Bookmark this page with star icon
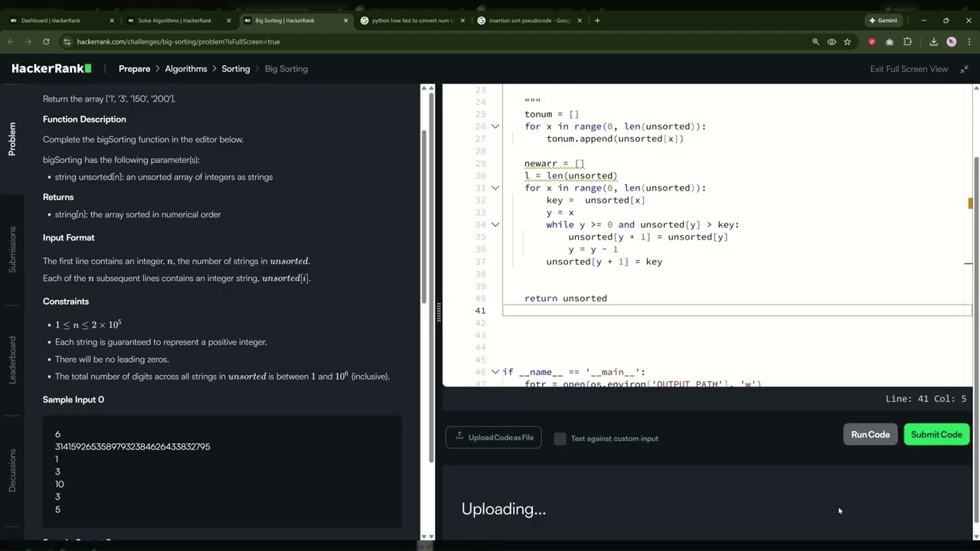Image resolution: width=980 pixels, height=551 pixels. point(847,41)
